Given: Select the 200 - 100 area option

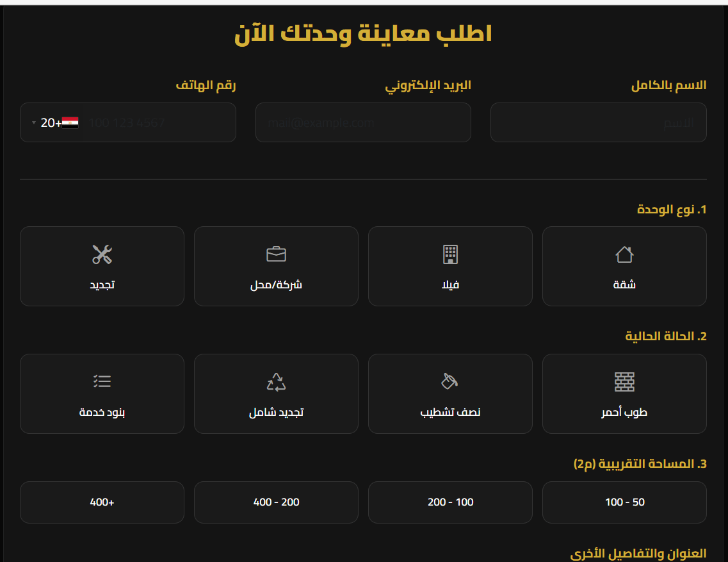Looking at the screenshot, I should [450, 502].
